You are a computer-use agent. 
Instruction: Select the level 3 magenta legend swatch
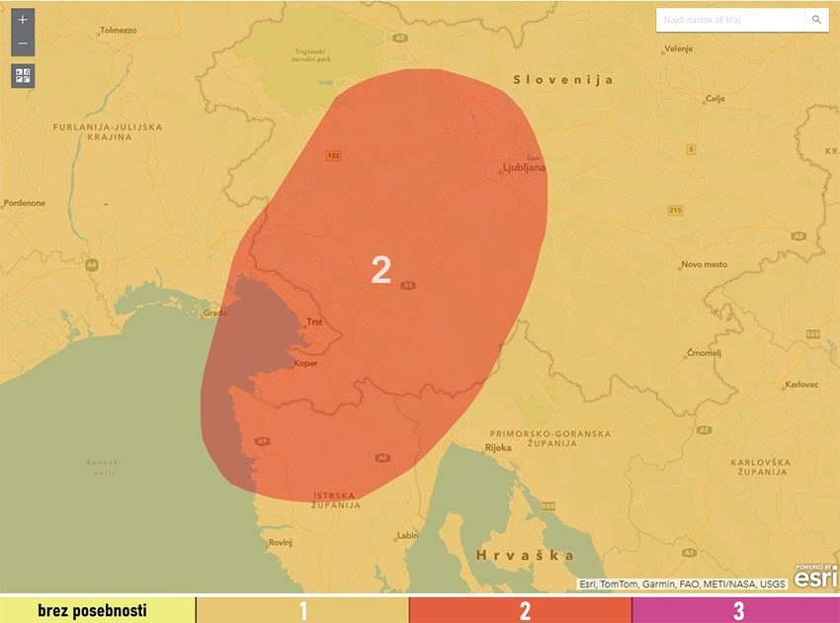(736, 610)
